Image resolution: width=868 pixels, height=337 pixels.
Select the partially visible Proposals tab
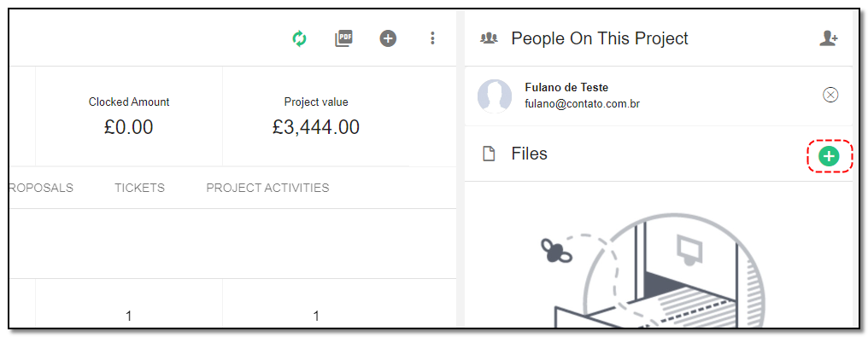40,188
